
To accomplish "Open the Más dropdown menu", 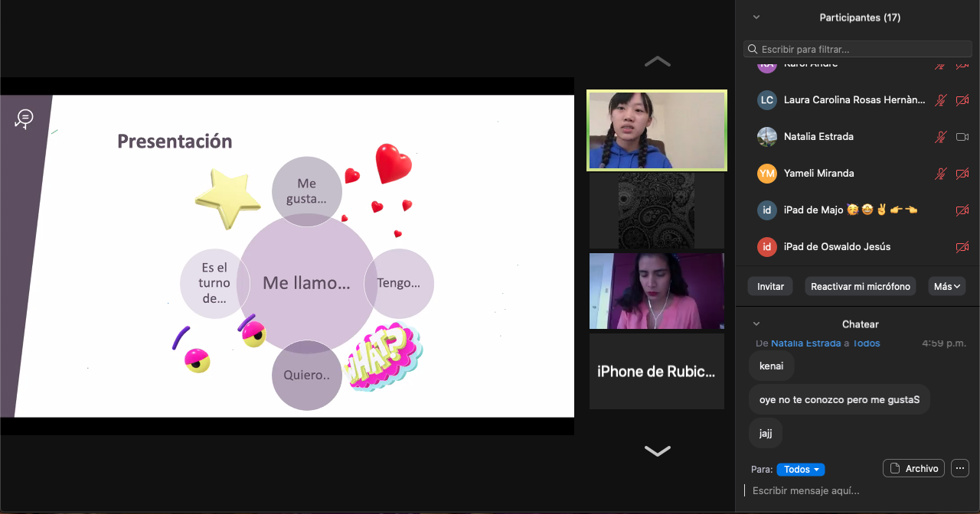I will click(x=946, y=286).
